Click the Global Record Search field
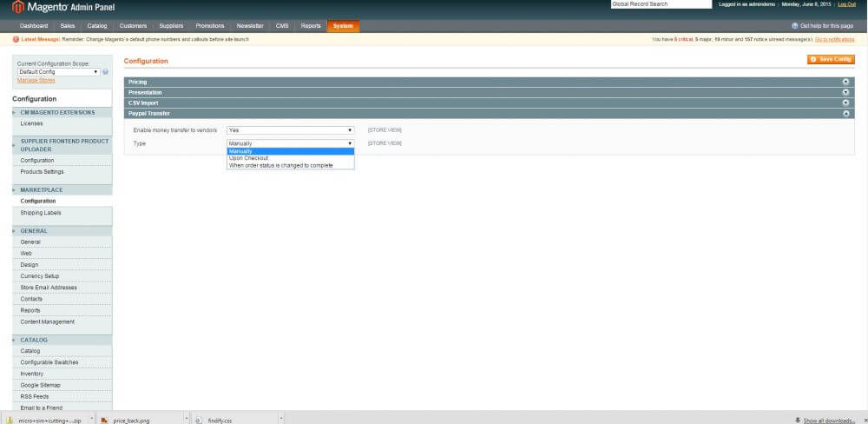This screenshot has width=868, height=424. (661, 4)
